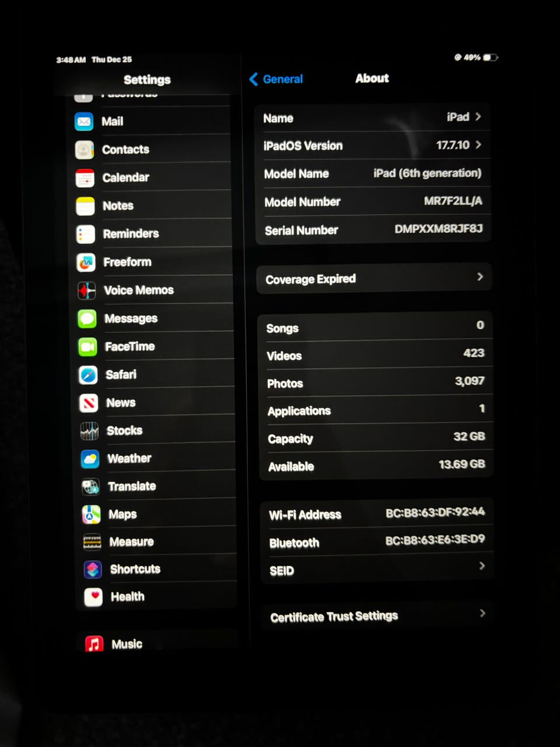Tap the Reminders icon

86,234
